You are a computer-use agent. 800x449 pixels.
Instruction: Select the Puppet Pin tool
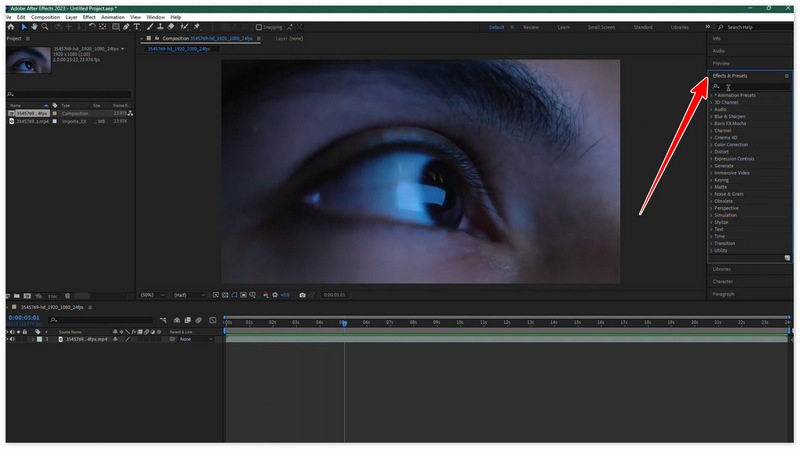pyautogui.click(x=197, y=27)
